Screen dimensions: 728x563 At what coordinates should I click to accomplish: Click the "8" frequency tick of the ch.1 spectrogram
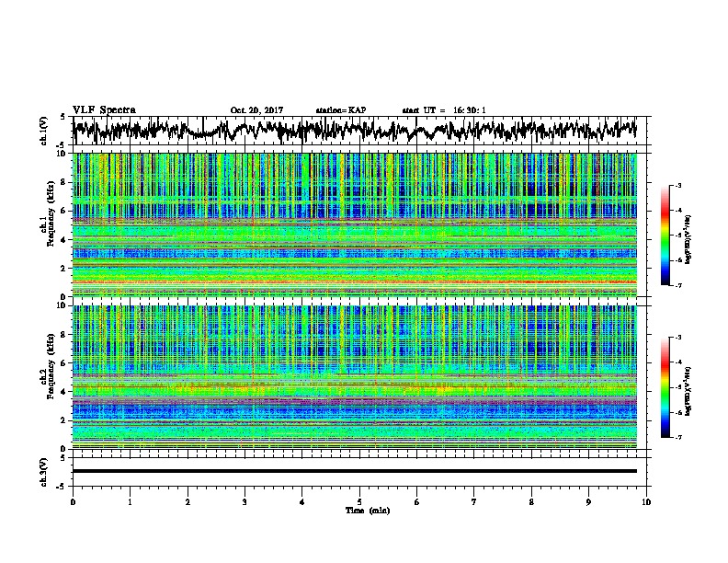64,182
